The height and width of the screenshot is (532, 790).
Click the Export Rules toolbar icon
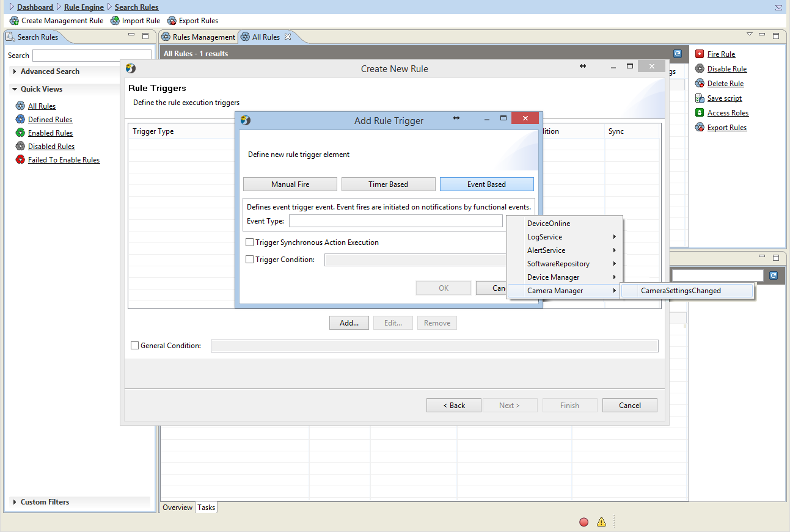(172, 21)
